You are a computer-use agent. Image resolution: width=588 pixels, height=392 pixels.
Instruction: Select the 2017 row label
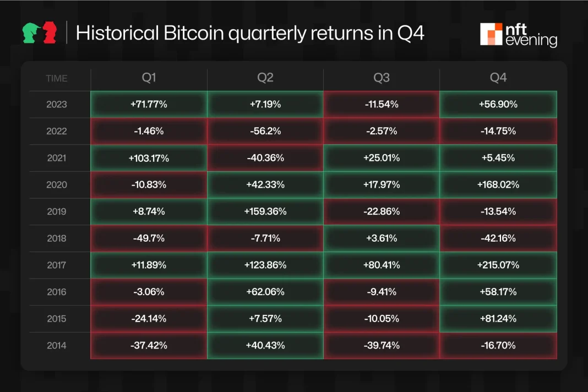pos(57,265)
